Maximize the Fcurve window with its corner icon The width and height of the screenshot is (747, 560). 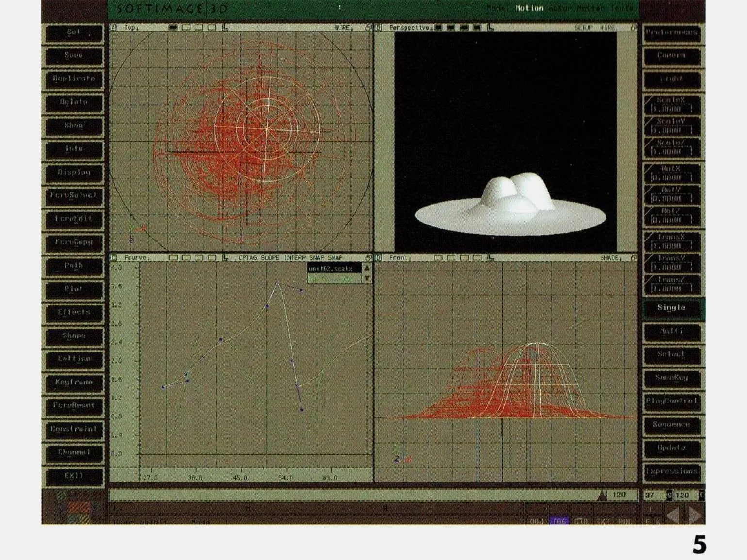(368, 258)
